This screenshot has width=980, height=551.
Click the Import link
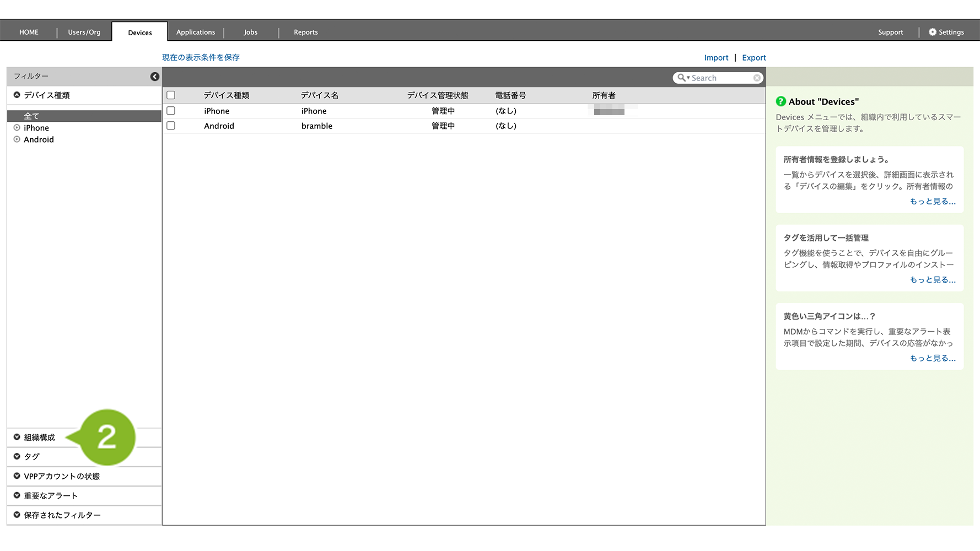coord(716,58)
